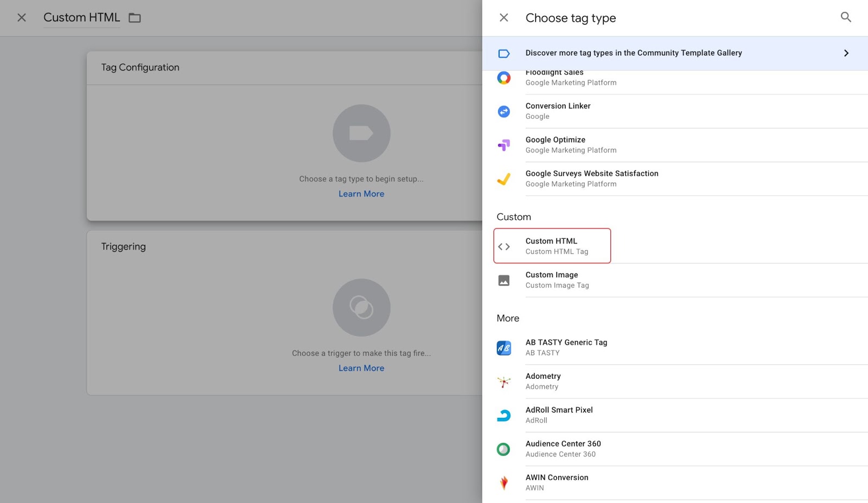This screenshot has width=868, height=503.
Task: Click the Triggering placeholder circle
Action: [361, 308]
